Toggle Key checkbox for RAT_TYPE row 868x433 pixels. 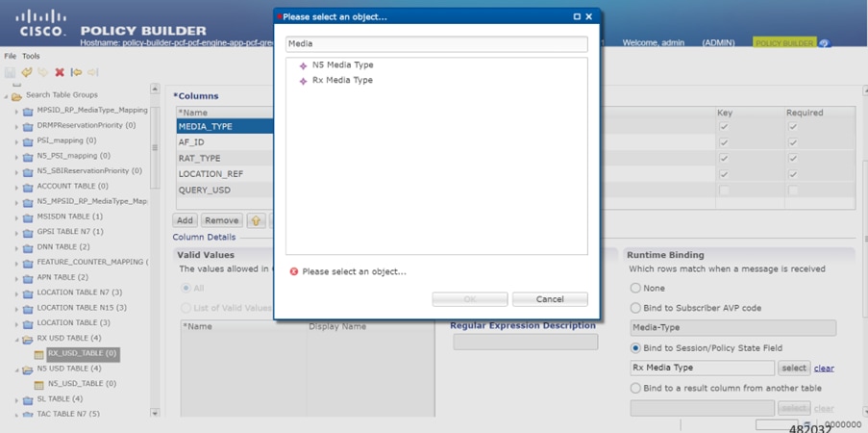click(x=724, y=159)
